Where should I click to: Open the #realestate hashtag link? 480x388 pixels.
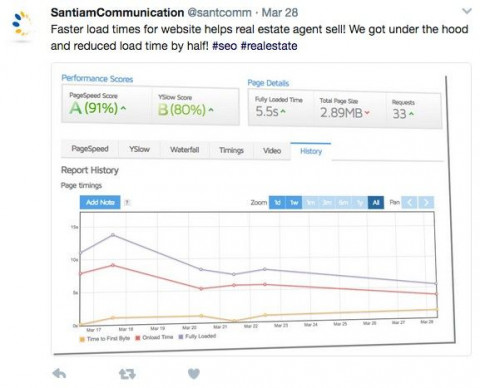[x=269, y=46]
